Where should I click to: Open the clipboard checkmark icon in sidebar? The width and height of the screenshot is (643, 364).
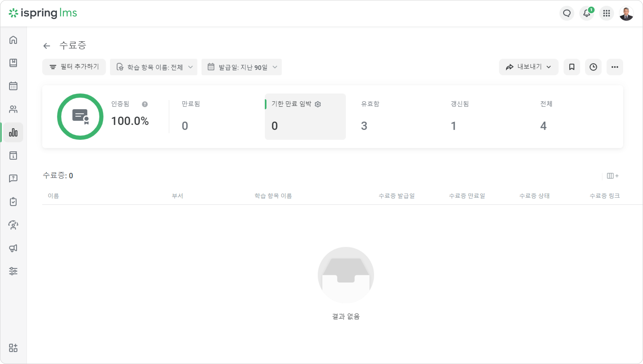(x=13, y=202)
